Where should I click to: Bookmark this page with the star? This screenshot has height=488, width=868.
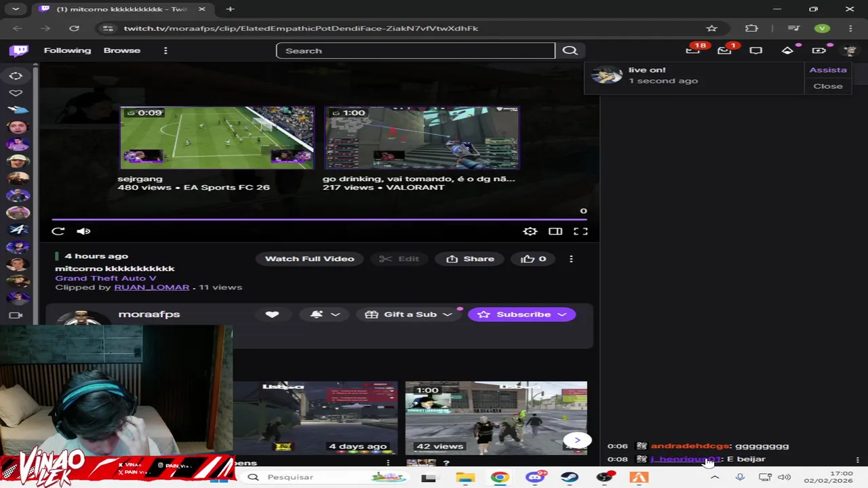pyautogui.click(x=711, y=28)
